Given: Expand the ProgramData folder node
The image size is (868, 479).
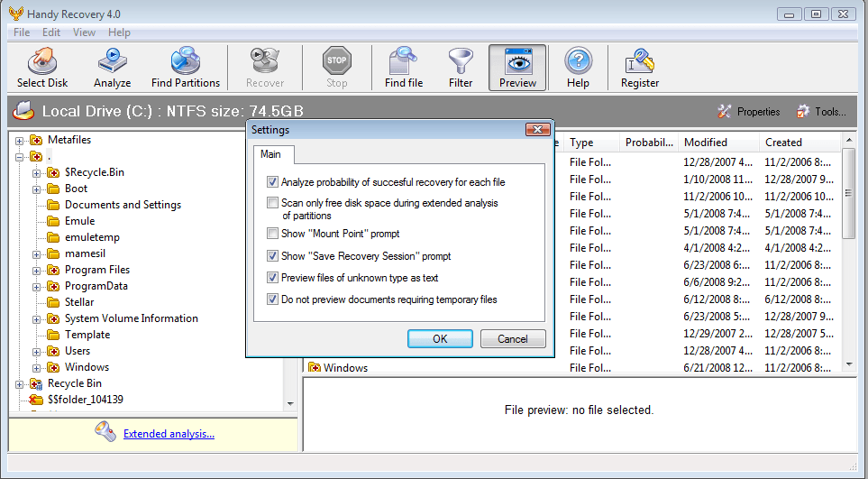Looking at the screenshot, I should pos(37,287).
